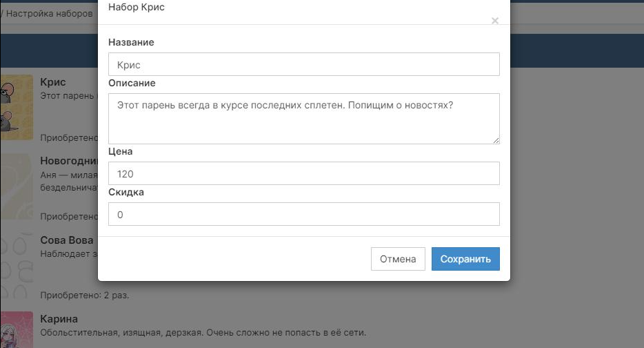Focus the Описание text area
The image size is (644, 348).
tap(303, 118)
